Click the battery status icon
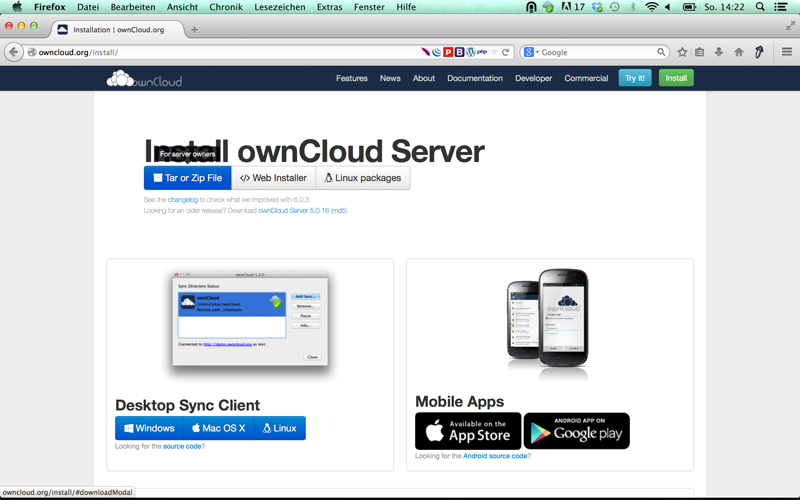 [x=689, y=7]
